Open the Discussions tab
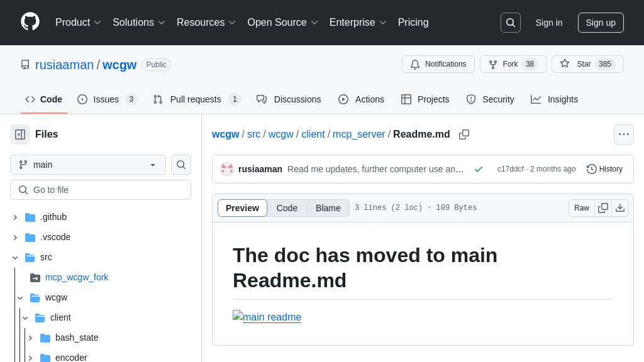 (288, 99)
